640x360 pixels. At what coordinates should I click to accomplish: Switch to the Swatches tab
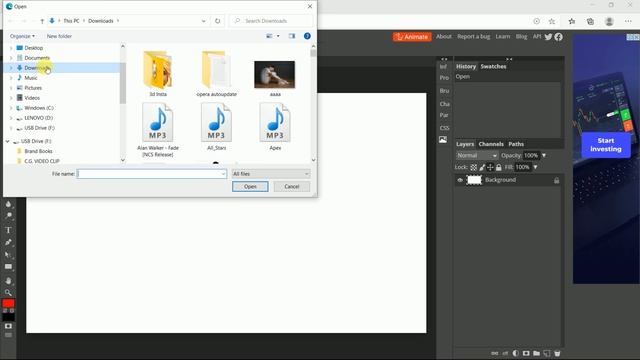click(493, 67)
